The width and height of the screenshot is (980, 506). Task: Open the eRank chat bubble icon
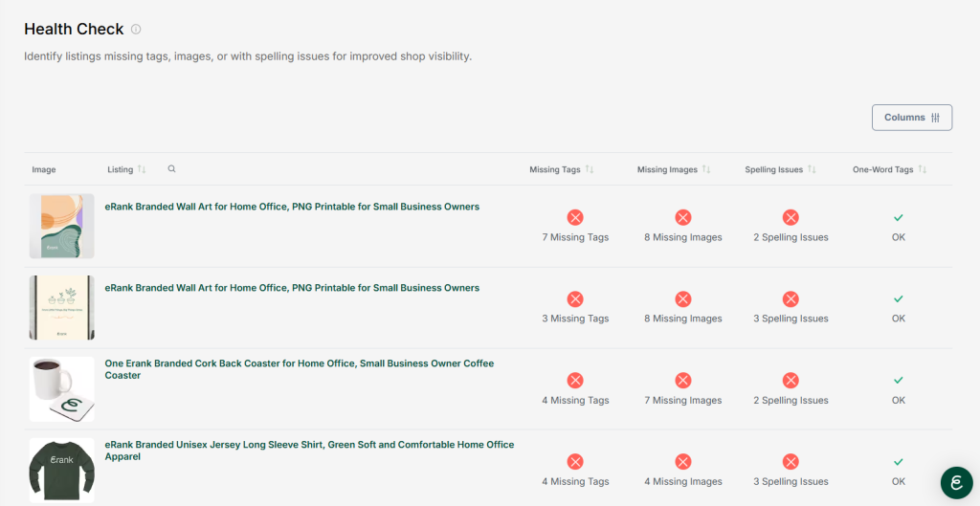pos(955,482)
